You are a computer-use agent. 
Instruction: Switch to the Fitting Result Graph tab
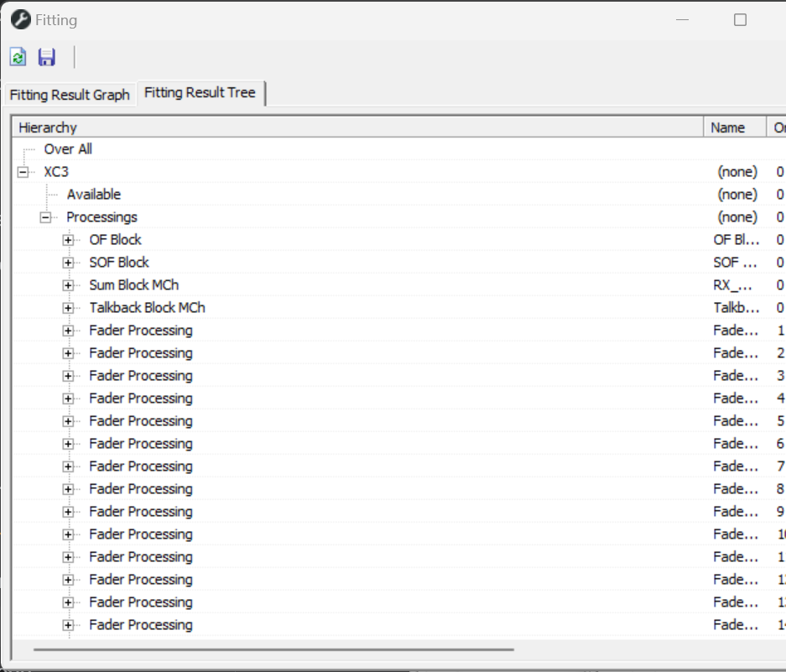point(70,95)
